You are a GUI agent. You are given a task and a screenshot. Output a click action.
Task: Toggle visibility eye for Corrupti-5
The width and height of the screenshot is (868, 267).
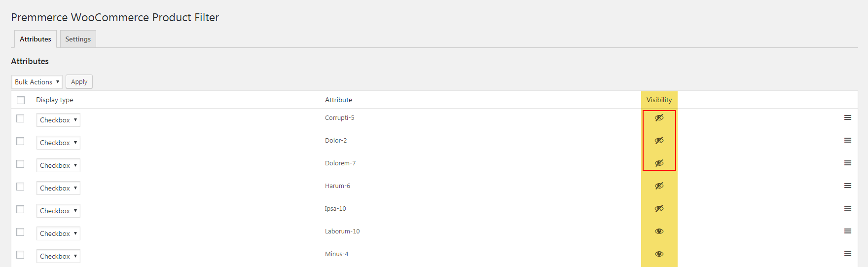coord(659,118)
